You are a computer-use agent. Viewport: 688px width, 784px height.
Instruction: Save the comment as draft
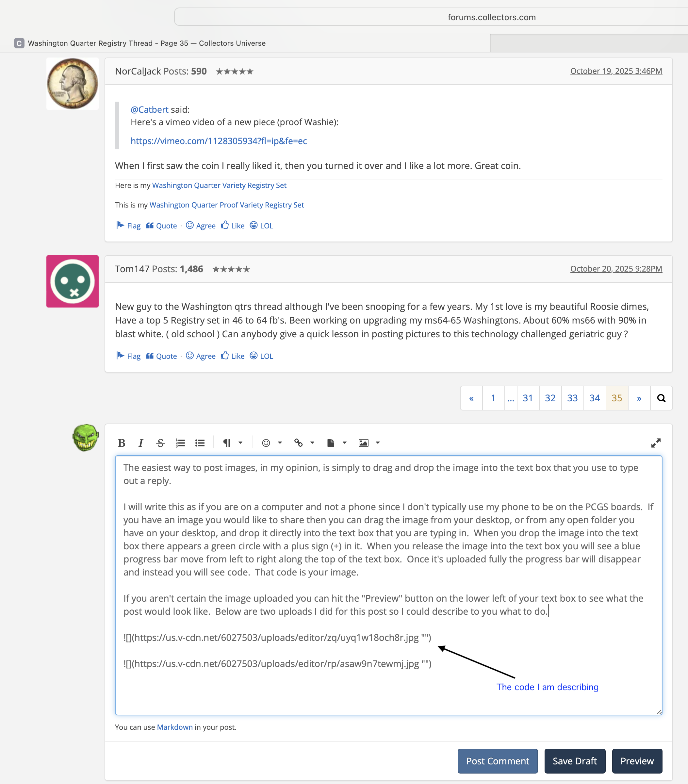[x=575, y=761]
